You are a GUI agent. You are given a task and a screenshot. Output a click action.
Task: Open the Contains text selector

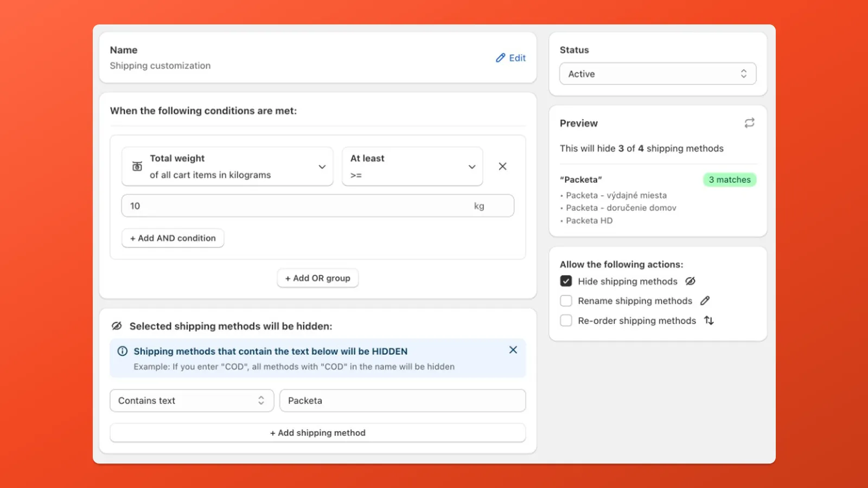coord(192,400)
